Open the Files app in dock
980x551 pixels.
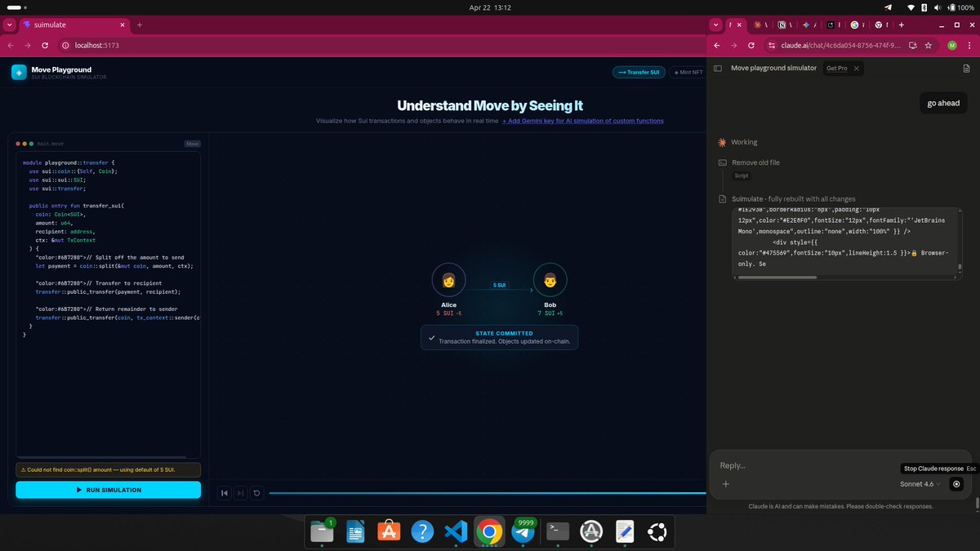[x=323, y=532]
